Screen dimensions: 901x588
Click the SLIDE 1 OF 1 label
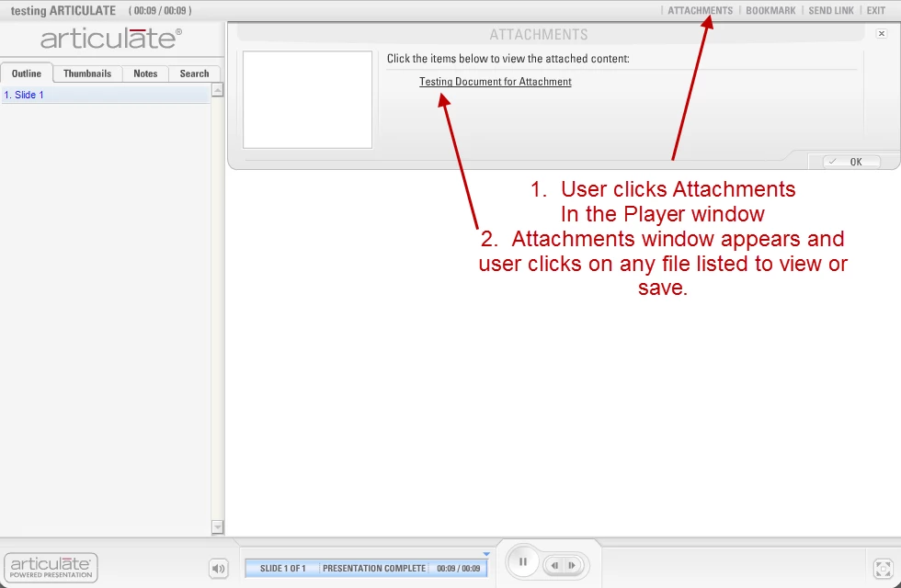pos(283,569)
